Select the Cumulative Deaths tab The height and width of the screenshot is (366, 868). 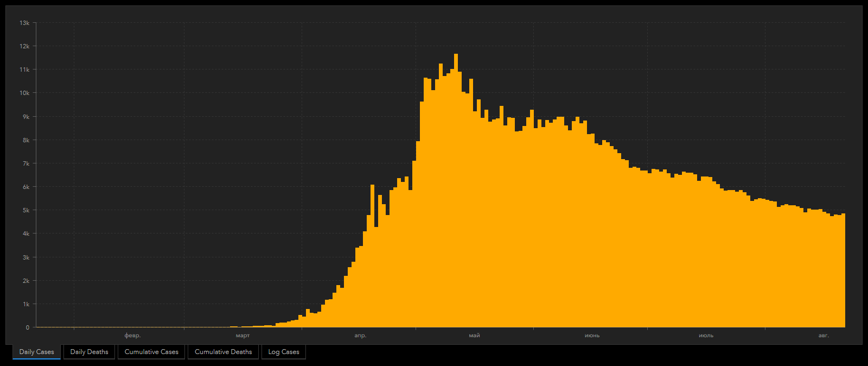click(223, 352)
